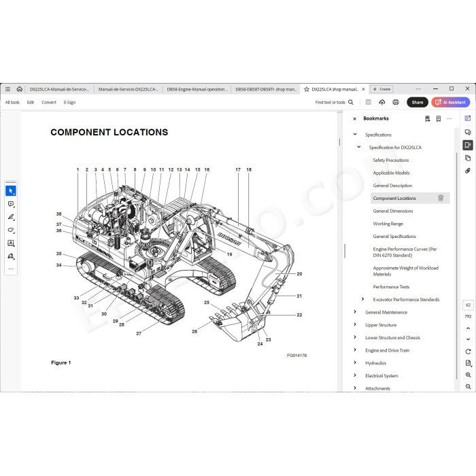
Task: Expand Lower Structure and Chassis bookmark
Action: 355,337
